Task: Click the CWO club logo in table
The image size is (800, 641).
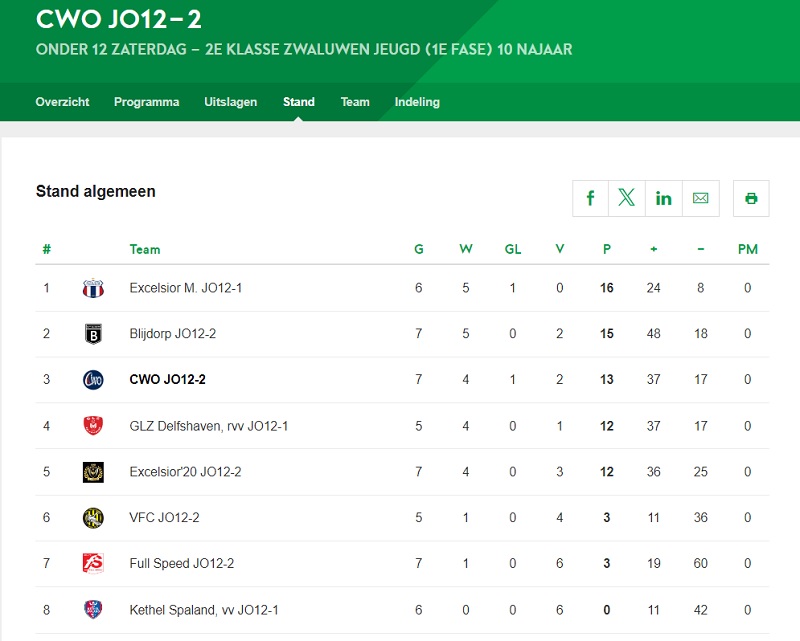Action: click(93, 380)
